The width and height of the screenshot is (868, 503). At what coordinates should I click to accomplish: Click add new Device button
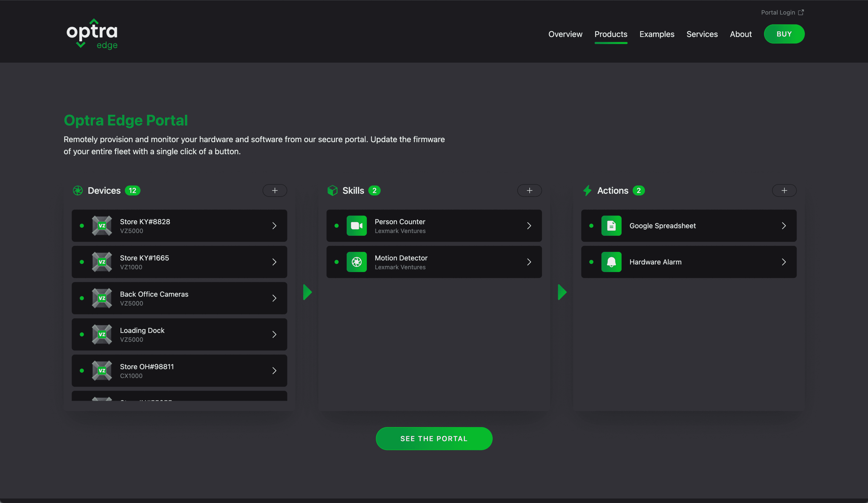click(x=274, y=190)
